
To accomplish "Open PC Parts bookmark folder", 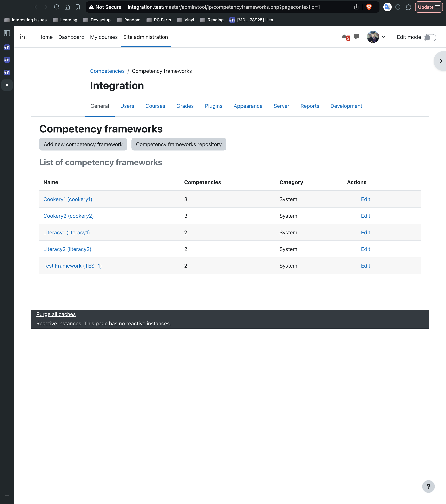I will pos(159,20).
